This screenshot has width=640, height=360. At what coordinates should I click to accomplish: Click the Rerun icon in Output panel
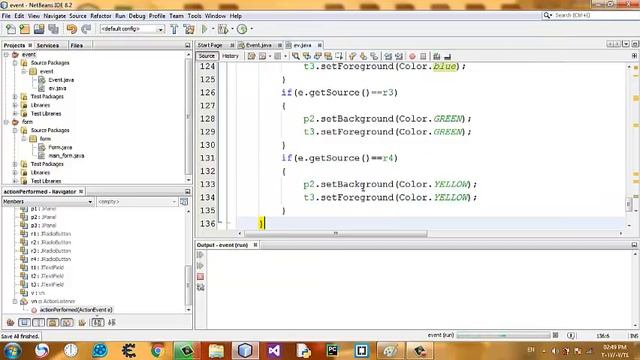click(200, 255)
